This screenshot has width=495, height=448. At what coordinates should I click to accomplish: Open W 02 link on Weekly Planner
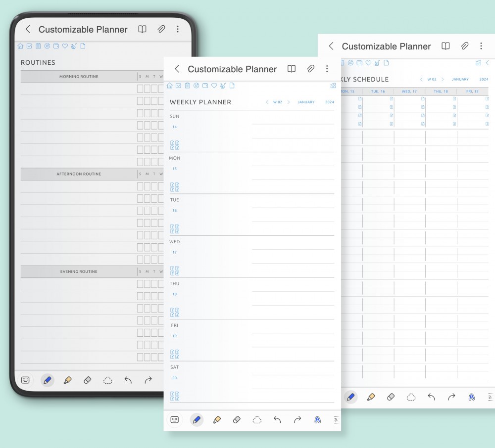tap(278, 102)
